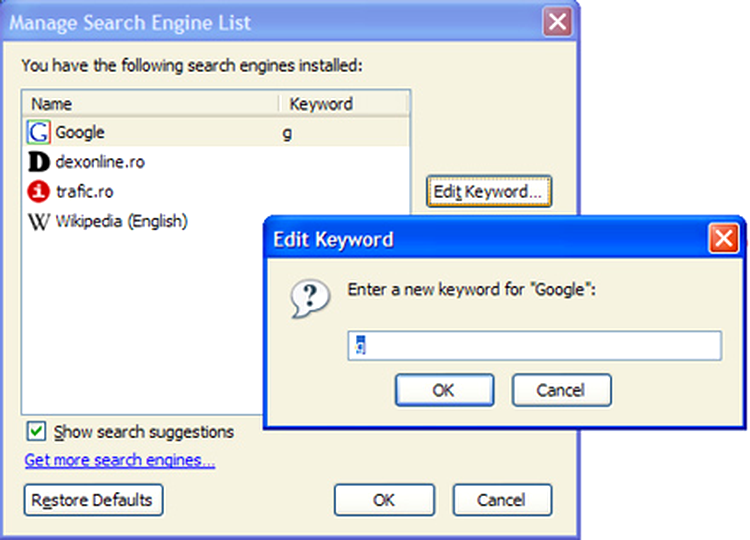Image resolution: width=750 pixels, height=540 pixels.
Task: Open Get more search engines link
Action: pyautogui.click(x=120, y=460)
